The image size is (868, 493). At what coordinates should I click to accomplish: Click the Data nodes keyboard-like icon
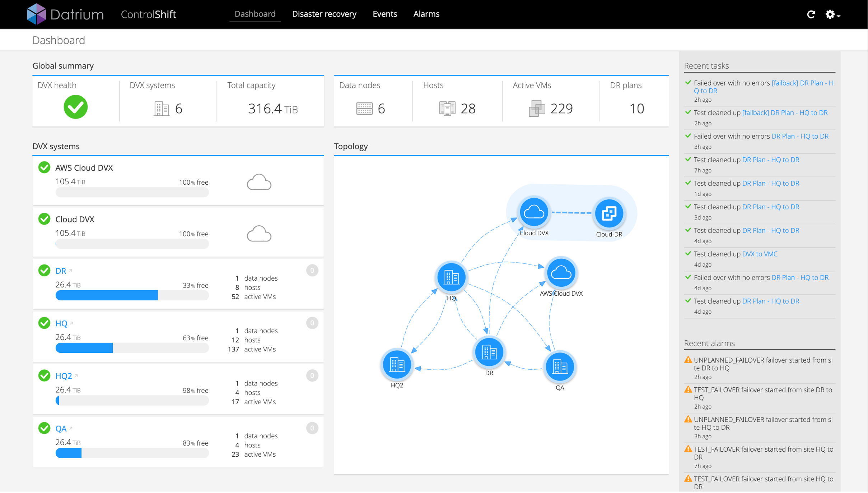[364, 109]
